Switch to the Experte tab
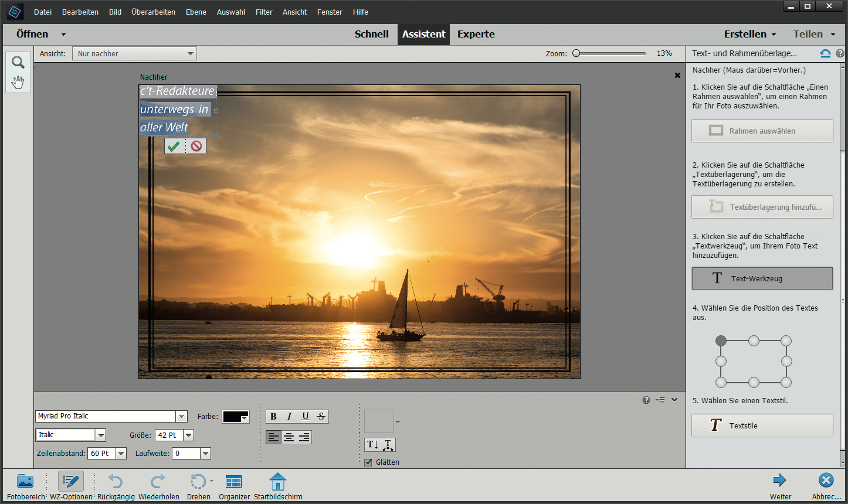848x504 pixels. pos(476,34)
